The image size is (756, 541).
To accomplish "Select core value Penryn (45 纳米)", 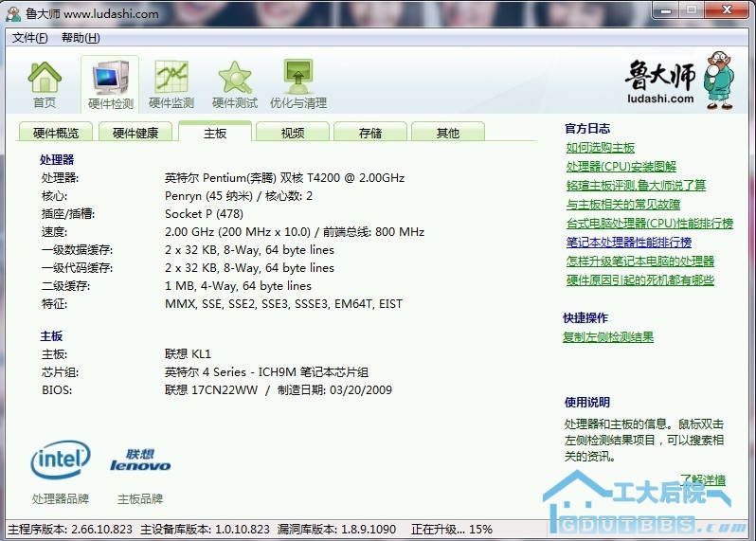I will pyautogui.click(x=239, y=196).
